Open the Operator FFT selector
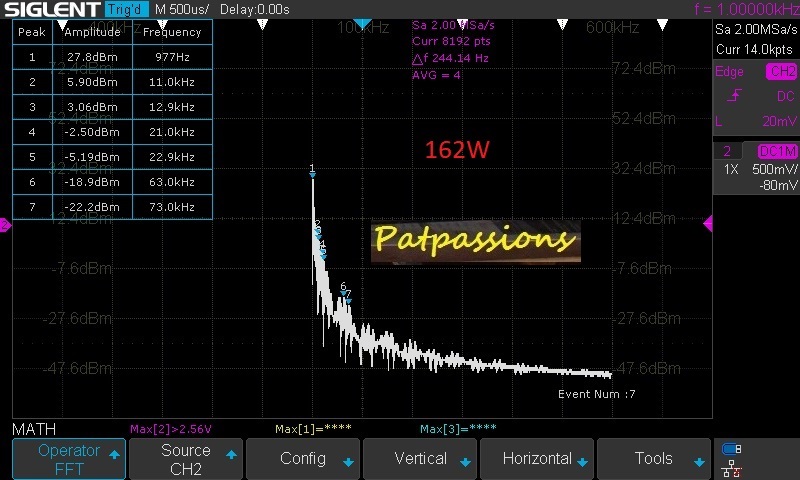The width and height of the screenshot is (800, 480). [x=69, y=459]
